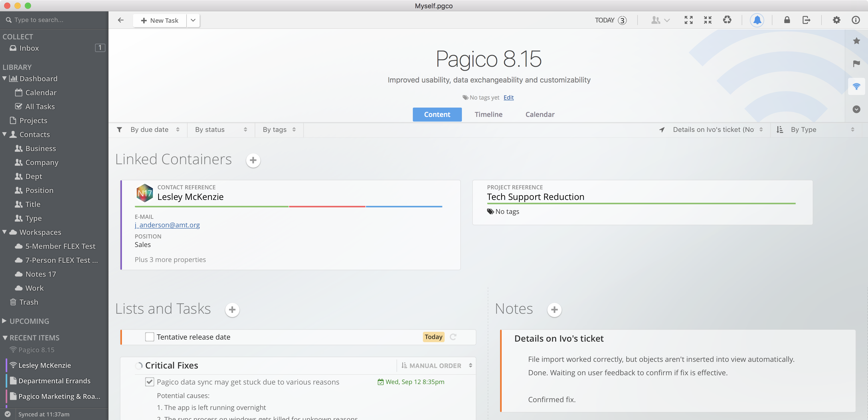Open the team members icon menu

(660, 20)
